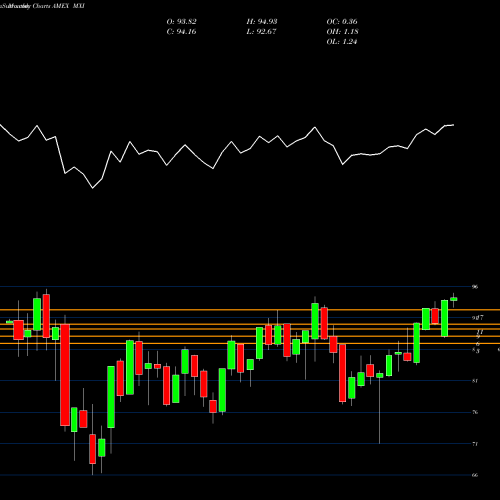This screenshot has height=500, width=500.
Task: Click the 66 price axis label
Action: tap(475, 475)
